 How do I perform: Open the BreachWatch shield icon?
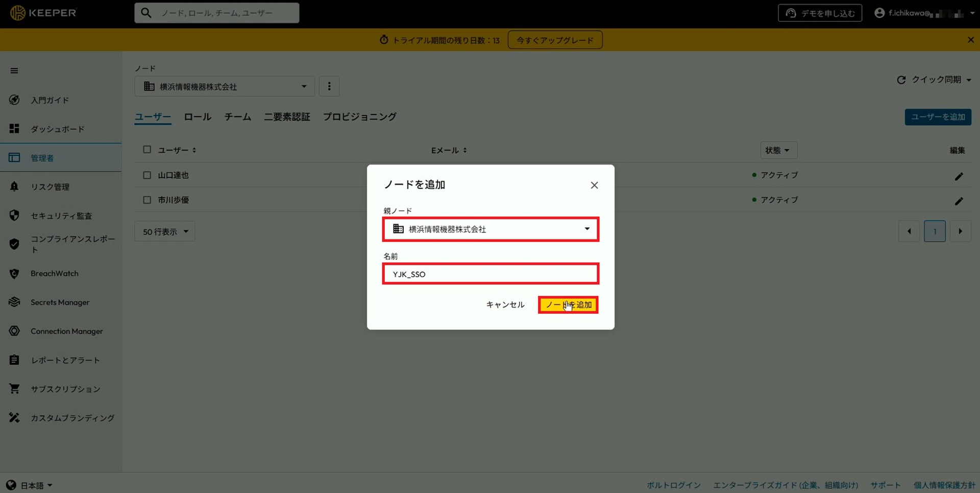coord(14,274)
